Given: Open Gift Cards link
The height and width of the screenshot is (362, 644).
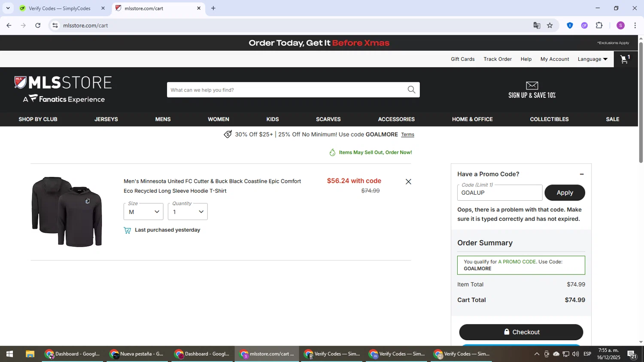Looking at the screenshot, I should [463, 59].
